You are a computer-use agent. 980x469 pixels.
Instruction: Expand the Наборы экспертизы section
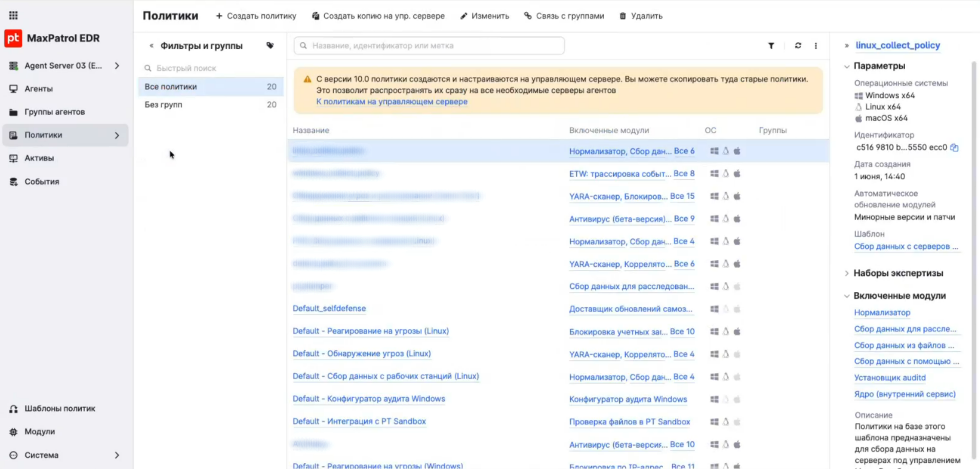(x=847, y=273)
